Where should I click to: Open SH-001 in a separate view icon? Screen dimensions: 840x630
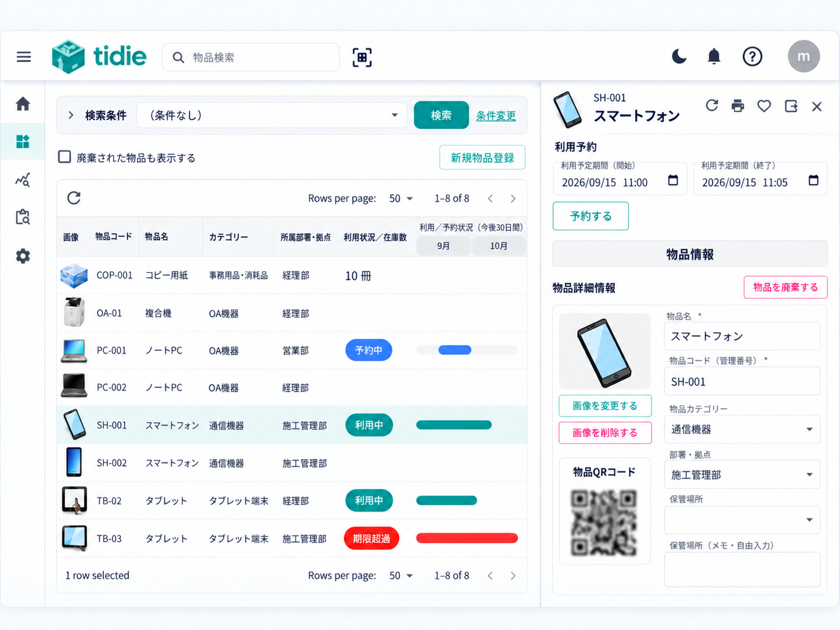click(x=791, y=106)
